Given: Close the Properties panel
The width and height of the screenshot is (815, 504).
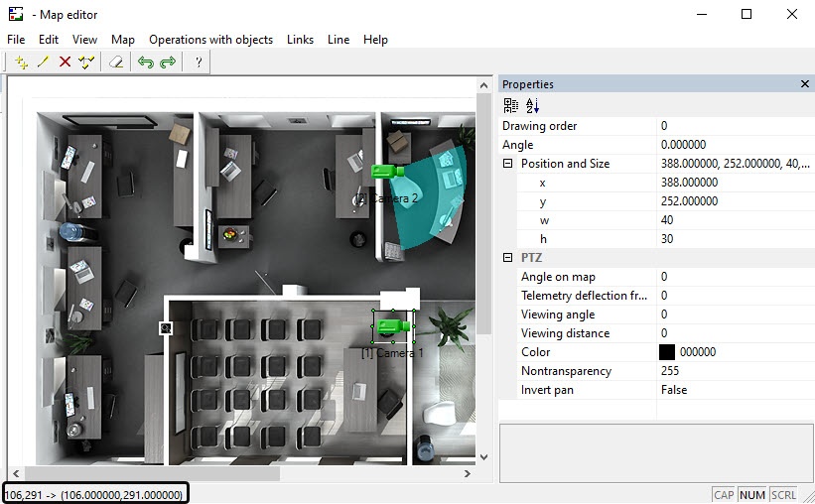Looking at the screenshot, I should 805,83.
